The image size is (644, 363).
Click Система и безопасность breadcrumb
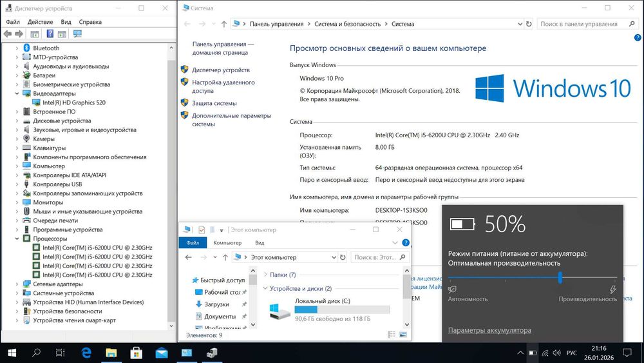(348, 24)
